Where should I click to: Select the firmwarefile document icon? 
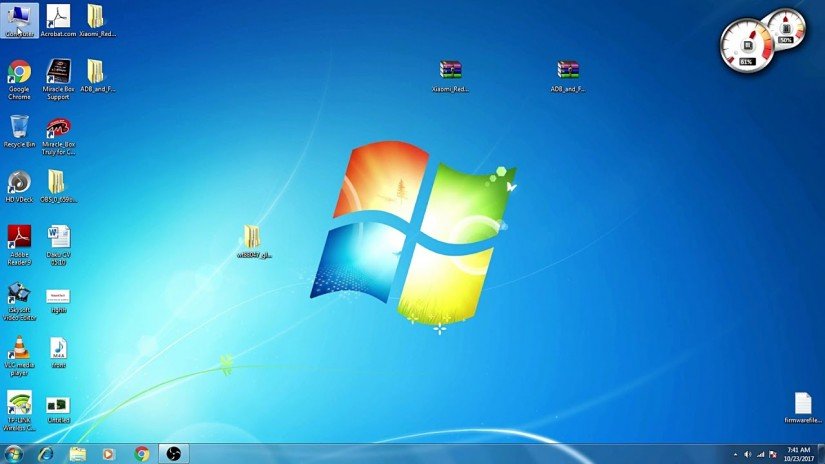click(803, 408)
